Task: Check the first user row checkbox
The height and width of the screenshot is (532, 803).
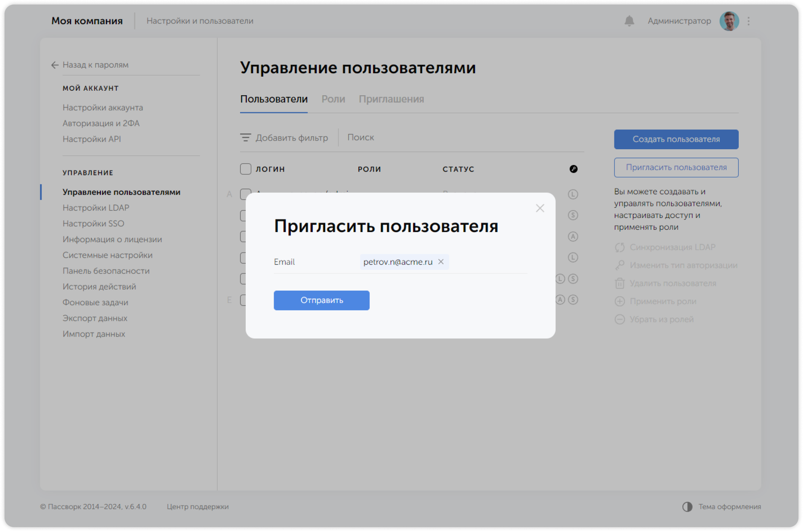Action: [245, 194]
